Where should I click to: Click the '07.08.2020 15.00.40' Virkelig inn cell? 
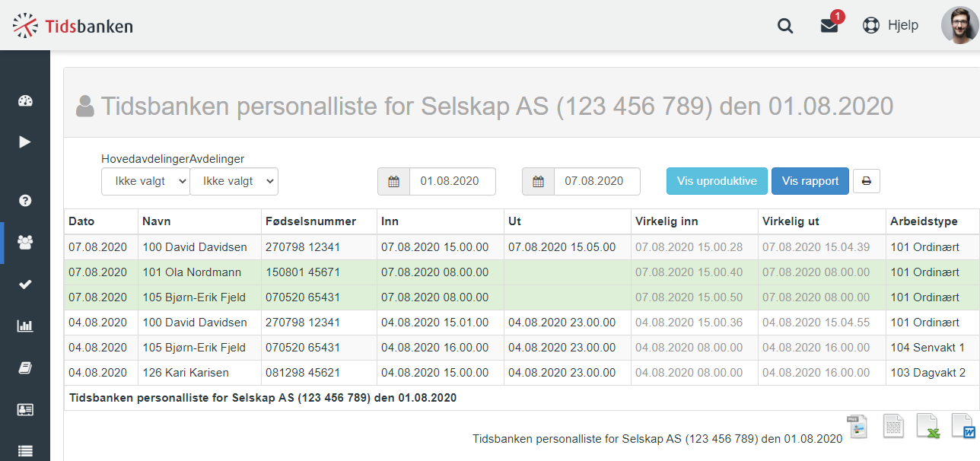coord(694,272)
